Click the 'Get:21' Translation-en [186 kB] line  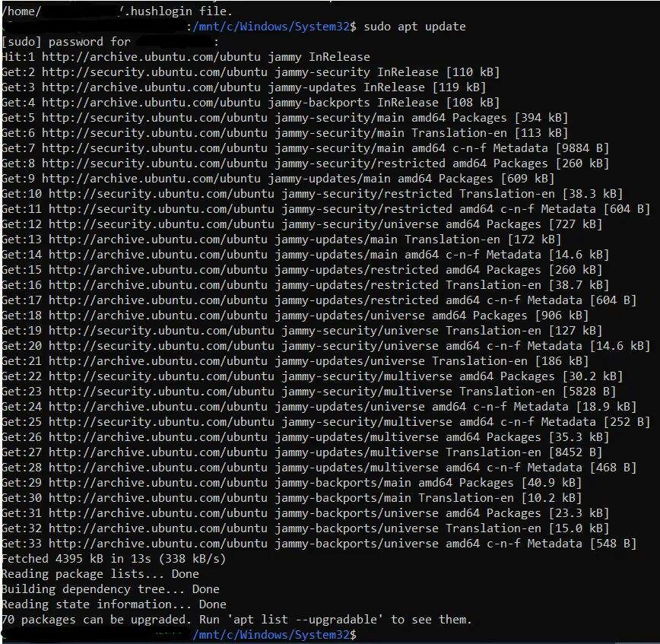pyautogui.click(x=295, y=360)
